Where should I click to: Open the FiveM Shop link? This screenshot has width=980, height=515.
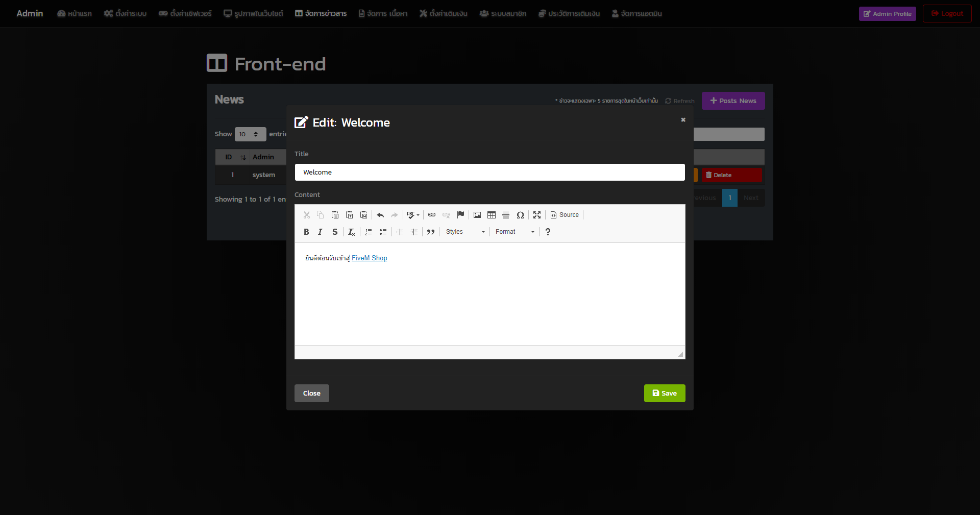[370, 258]
